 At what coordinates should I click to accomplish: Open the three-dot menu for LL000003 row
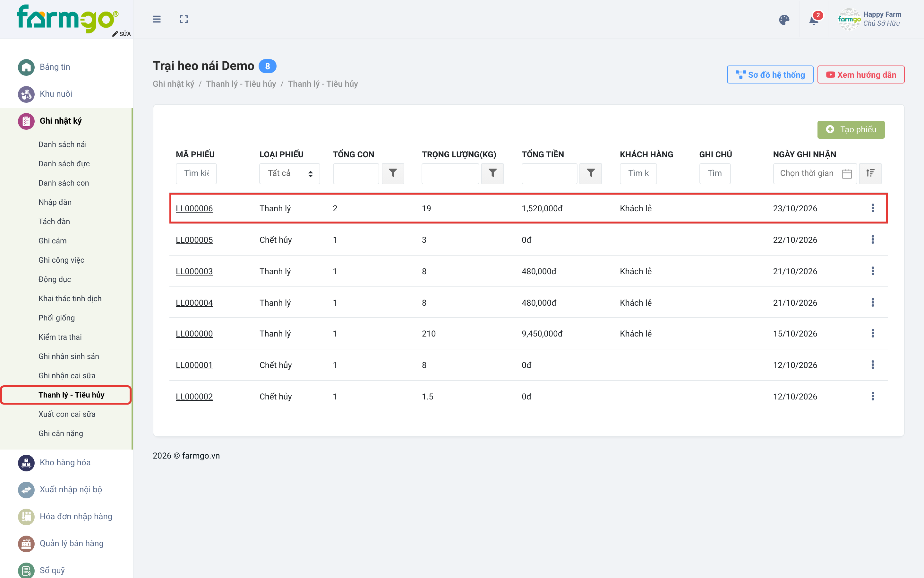872,271
